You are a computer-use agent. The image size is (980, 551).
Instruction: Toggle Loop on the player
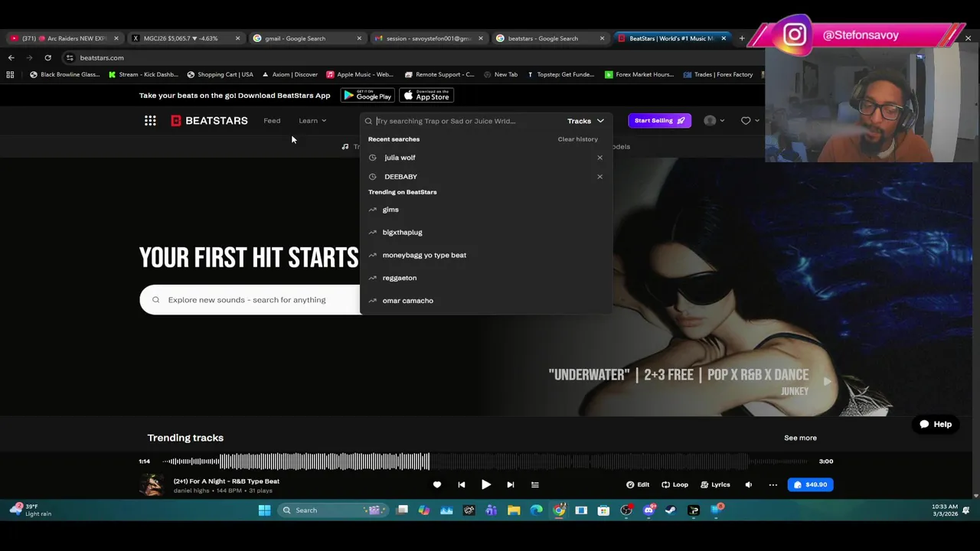[675, 484]
